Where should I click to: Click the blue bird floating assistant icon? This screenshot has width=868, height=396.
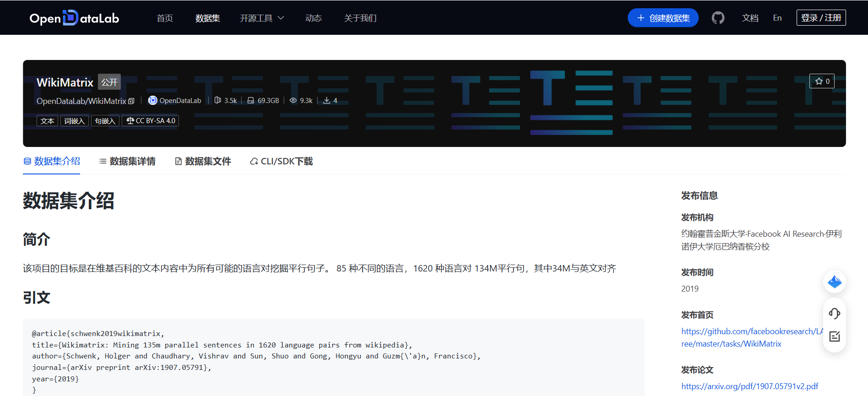(835, 282)
